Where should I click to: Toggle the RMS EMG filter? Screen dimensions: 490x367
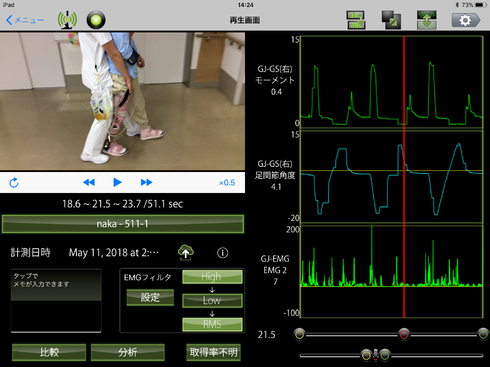point(212,324)
